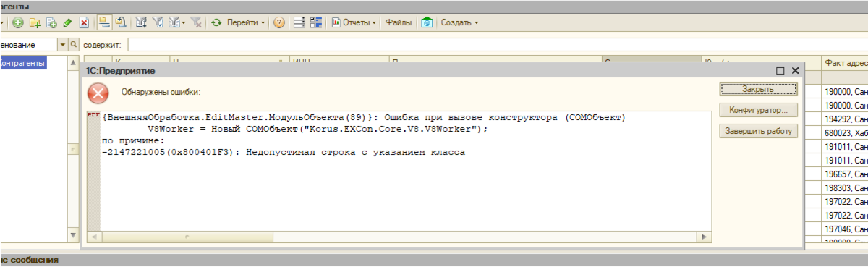
Task: Click the error code -2147221005 line
Action: pyautogui.click(x=284, y=153)
